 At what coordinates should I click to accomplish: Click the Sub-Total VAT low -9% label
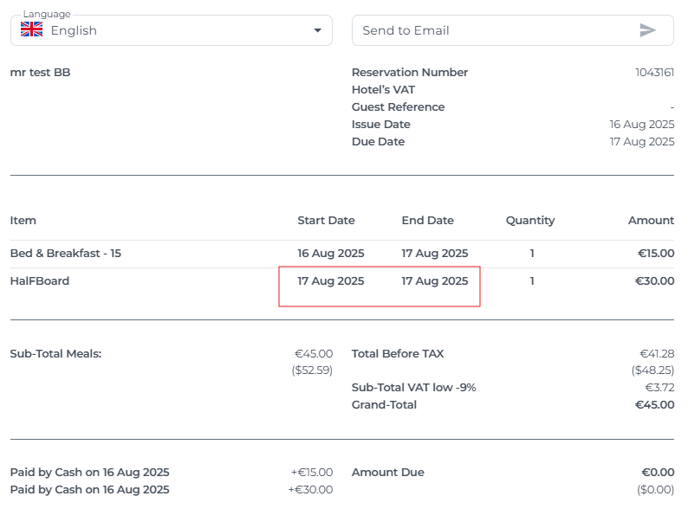[414, 387]
